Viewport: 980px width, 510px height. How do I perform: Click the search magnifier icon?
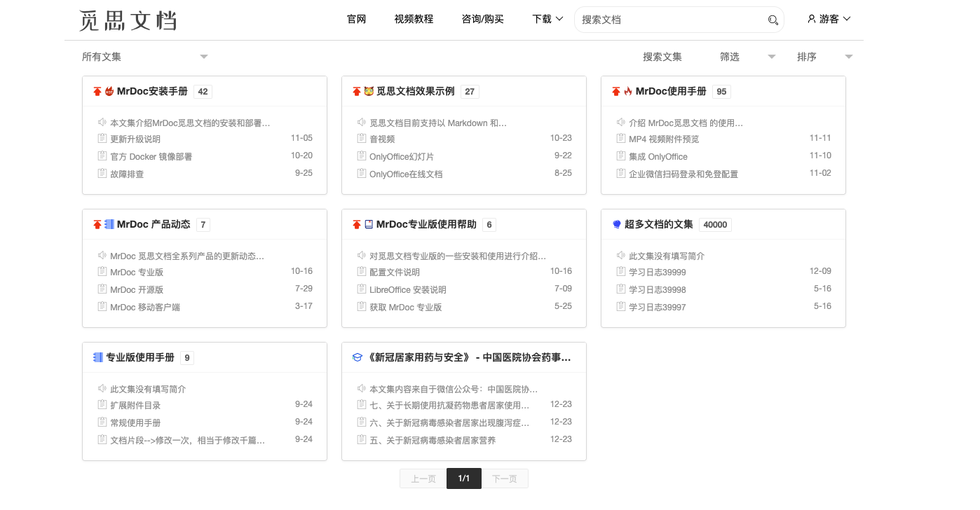(773, 20)
